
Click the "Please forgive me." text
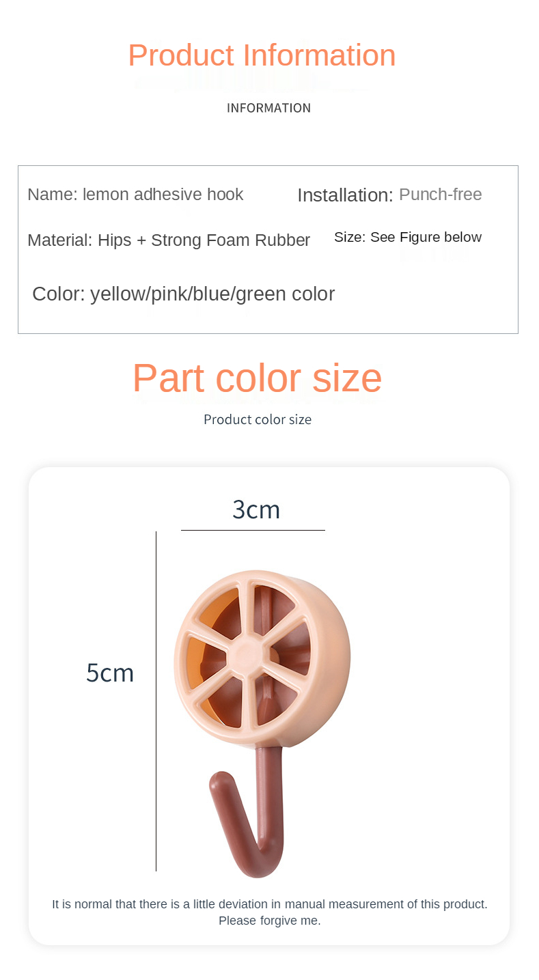coord(270,921)
